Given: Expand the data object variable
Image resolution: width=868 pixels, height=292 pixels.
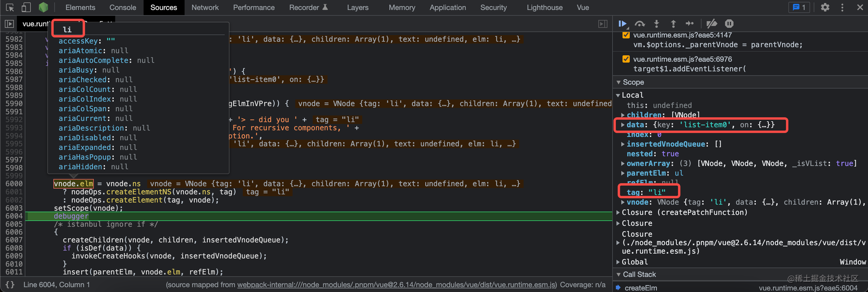Looking at the screenshot, I should pyautogui.click(x=623, y=125).
